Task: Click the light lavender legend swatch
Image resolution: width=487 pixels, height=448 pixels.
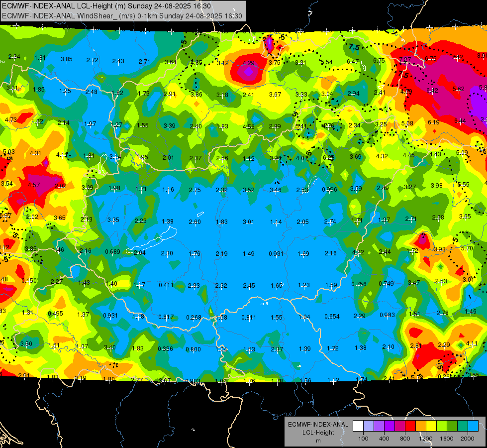Action: 369,426
